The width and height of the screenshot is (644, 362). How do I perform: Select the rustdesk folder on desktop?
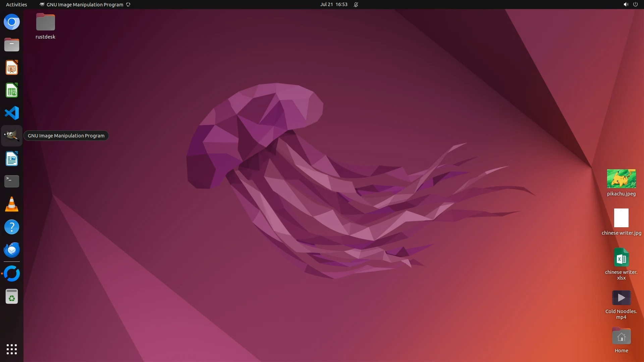pyautogui.click(x=45, y=22)
